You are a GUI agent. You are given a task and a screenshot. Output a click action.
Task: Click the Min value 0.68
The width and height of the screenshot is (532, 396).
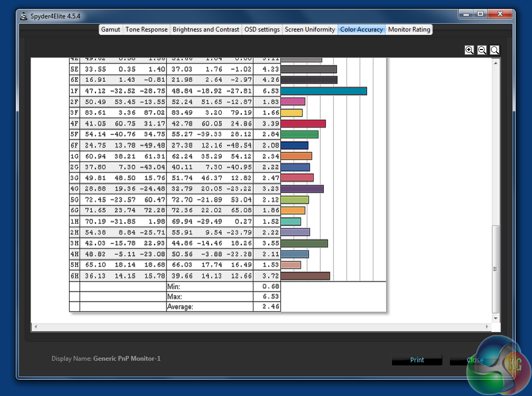tap(270, 286)
